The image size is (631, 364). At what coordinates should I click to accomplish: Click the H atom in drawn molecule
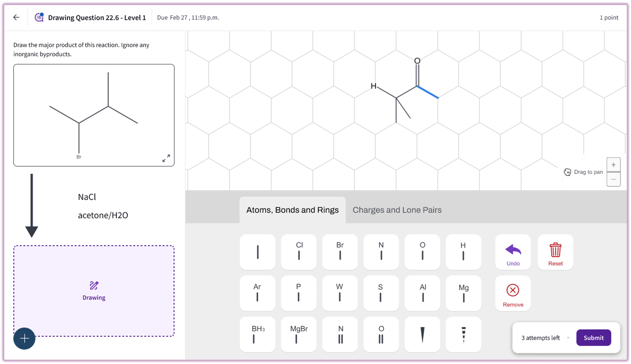click(x=373, y=86)
